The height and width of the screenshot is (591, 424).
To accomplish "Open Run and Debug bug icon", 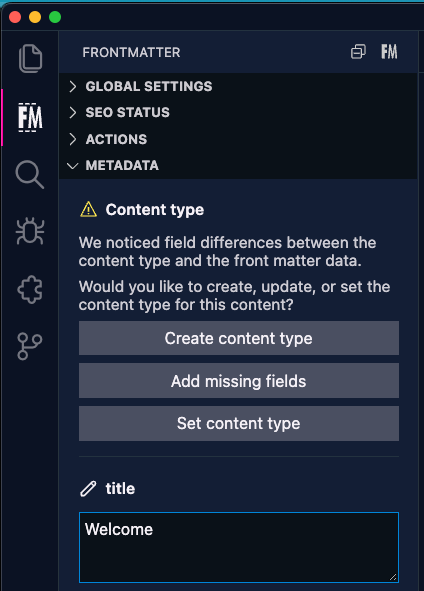I will (30, 231).
